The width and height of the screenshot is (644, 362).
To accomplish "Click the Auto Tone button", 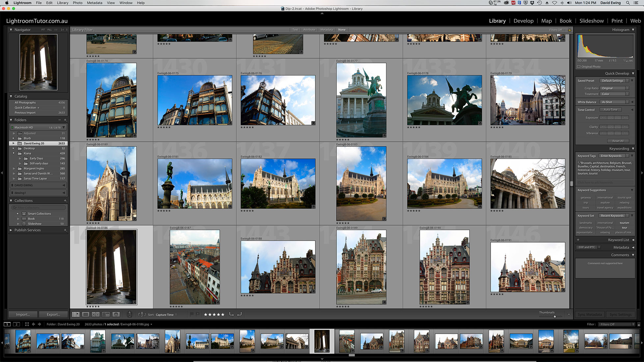I will [610, 110].
